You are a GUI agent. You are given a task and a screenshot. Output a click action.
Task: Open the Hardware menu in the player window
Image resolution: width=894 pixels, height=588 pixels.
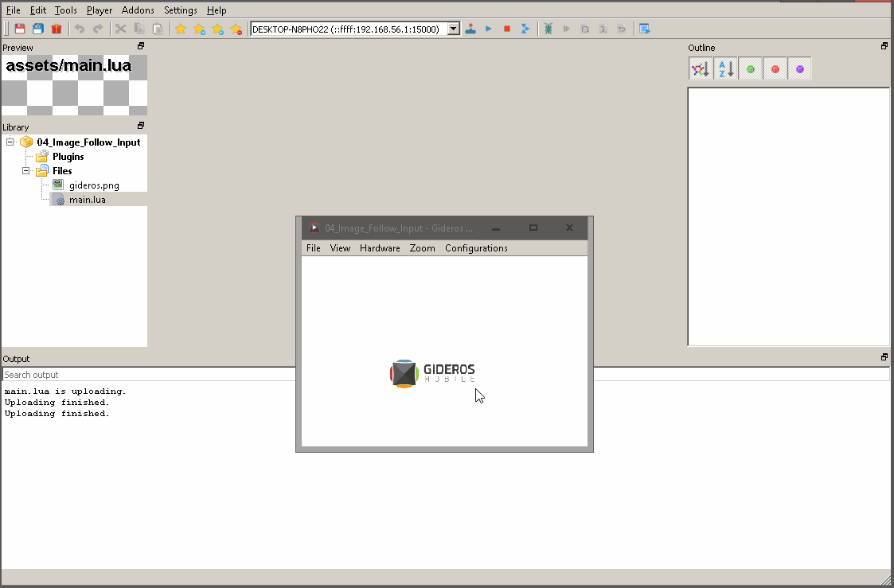[x=380, y=247]
